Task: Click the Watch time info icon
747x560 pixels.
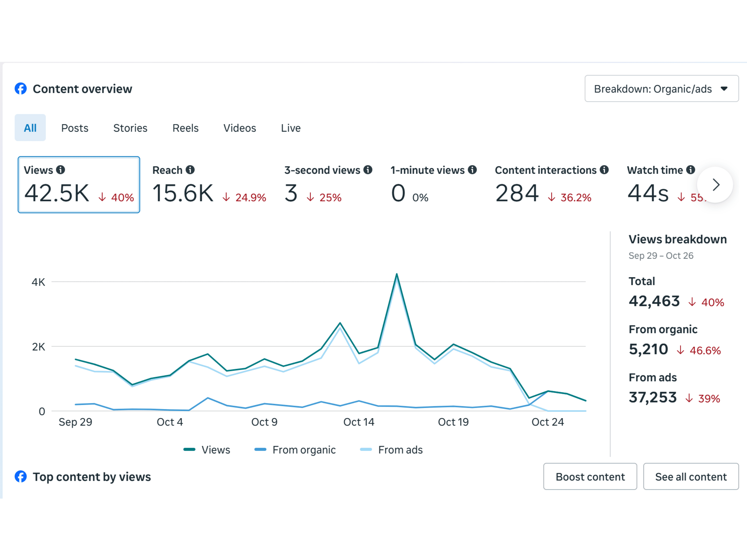Action: 691,170
